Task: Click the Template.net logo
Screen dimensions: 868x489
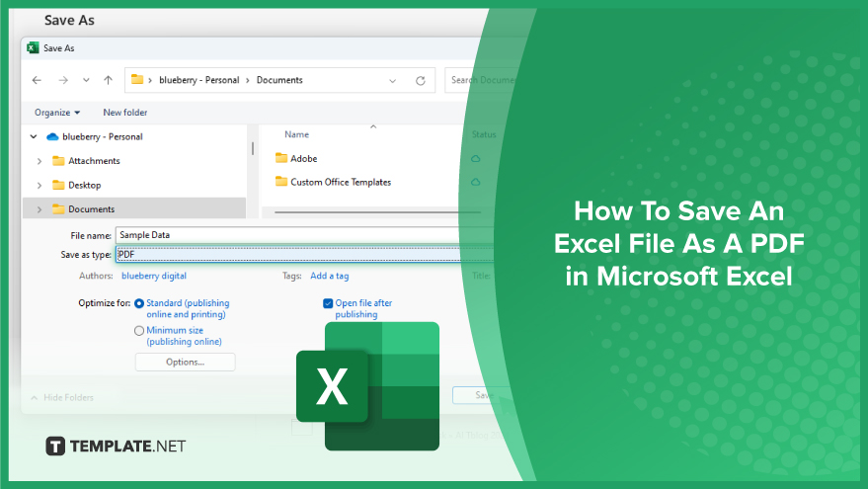Action: pos(116,447)
